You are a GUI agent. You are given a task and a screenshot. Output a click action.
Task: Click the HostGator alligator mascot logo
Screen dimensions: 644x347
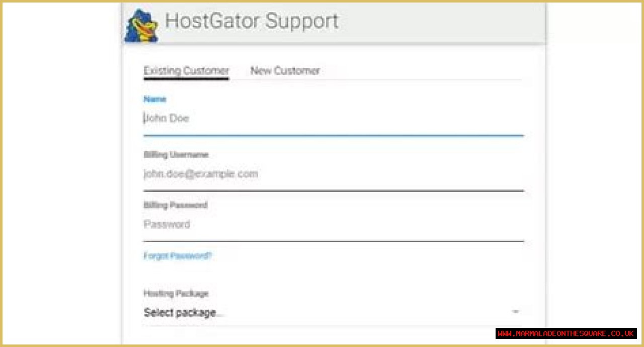(141, 26)
